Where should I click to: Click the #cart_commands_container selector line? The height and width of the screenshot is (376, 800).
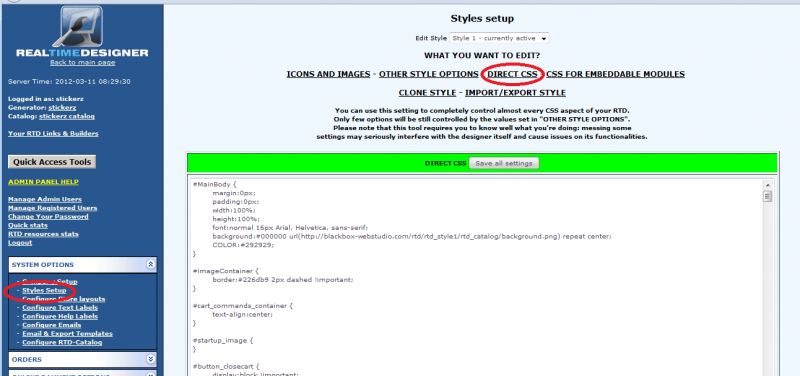[x=243, y=306]
